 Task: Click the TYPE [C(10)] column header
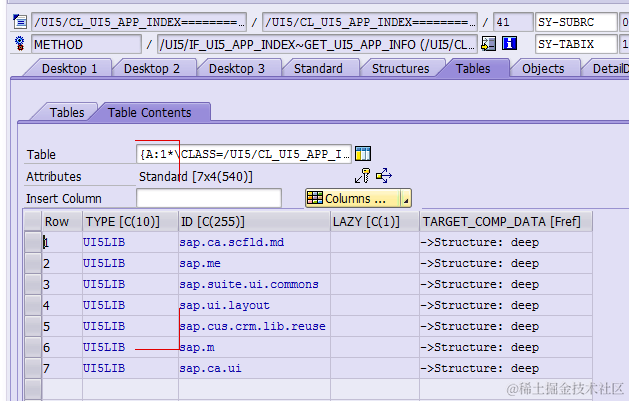[130, 221]
